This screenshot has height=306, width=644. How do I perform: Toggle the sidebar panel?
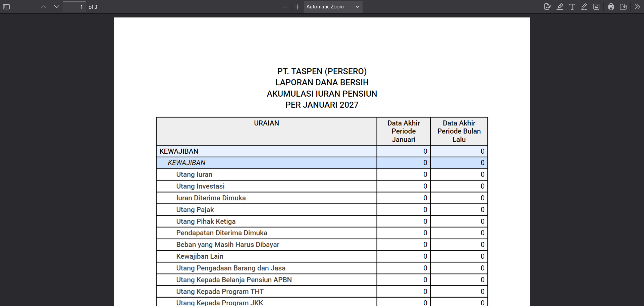tap(6, 7)
